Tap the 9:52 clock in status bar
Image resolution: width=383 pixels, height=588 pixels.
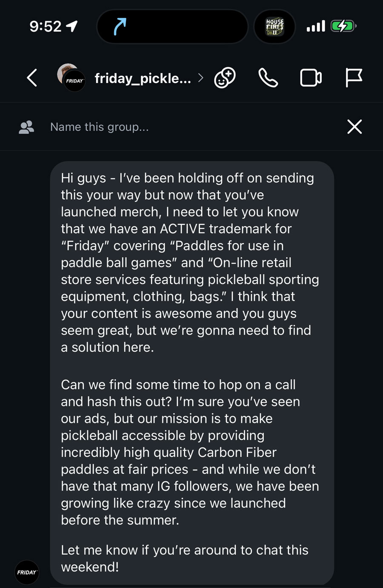click(x=46, y=26)
